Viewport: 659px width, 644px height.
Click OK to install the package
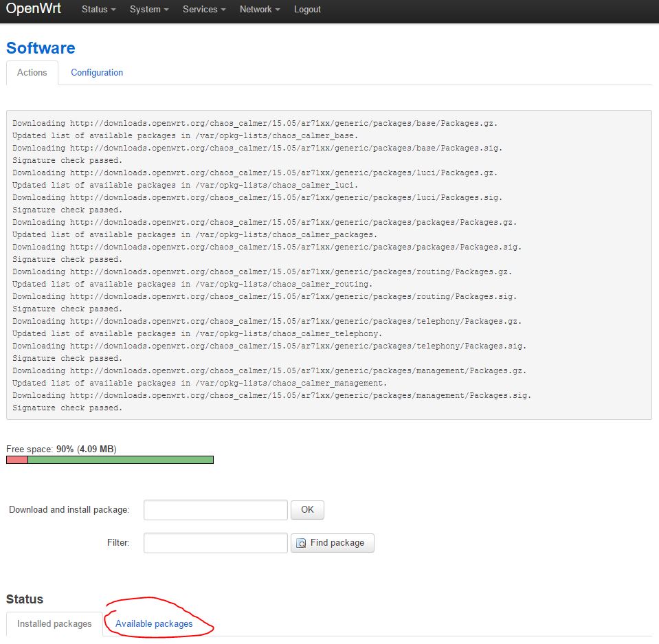(x=307, y=509)
